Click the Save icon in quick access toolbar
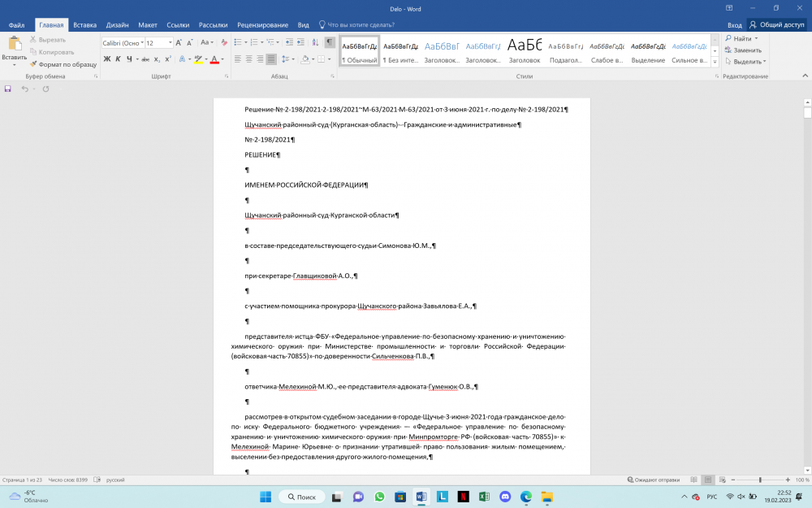The height and width of the screenshot is (508, 812). [8, 89]
